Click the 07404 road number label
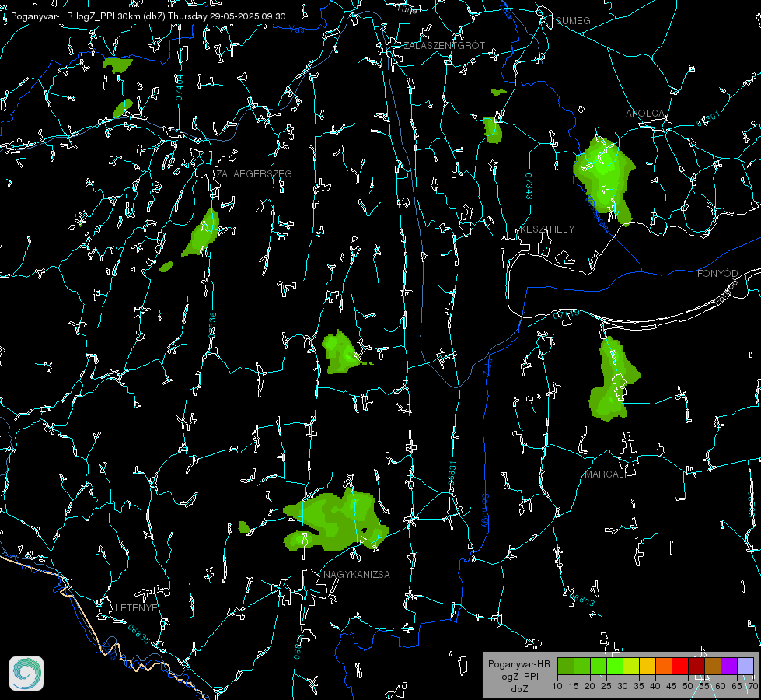This screenshot has width=761, height=700. click(180, 88)
